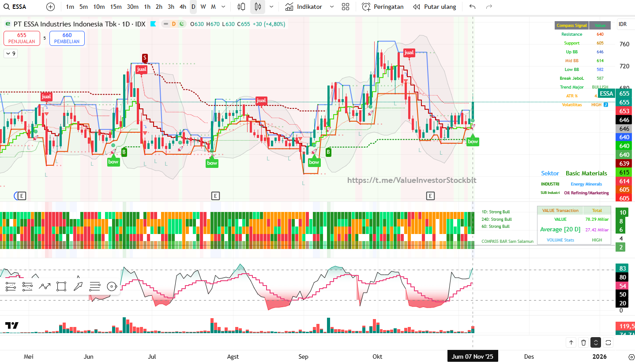This screenshot has width=635, height=364.
Task: Expand the Indikator favorites dropdown arrow
Action: [332, 7]
